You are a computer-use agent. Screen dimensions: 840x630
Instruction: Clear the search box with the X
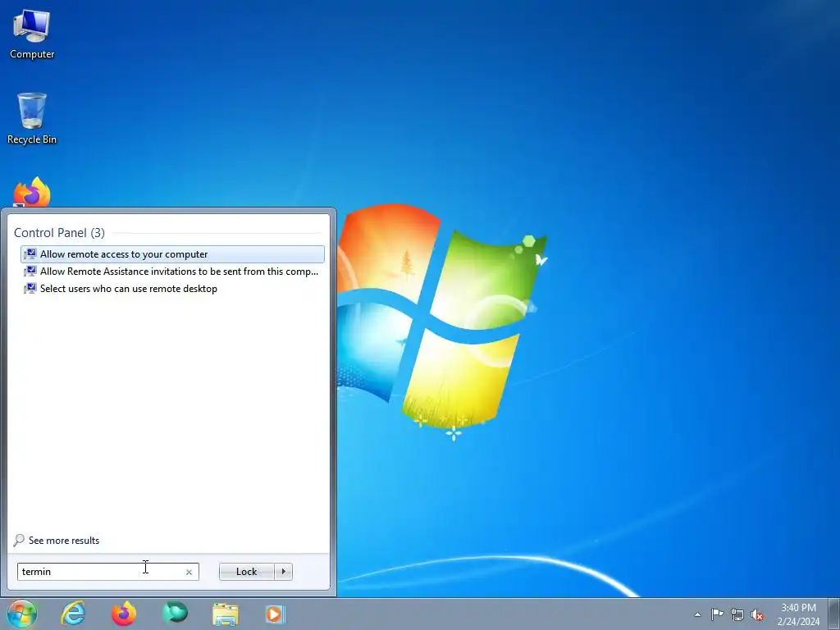pos(189,572)
